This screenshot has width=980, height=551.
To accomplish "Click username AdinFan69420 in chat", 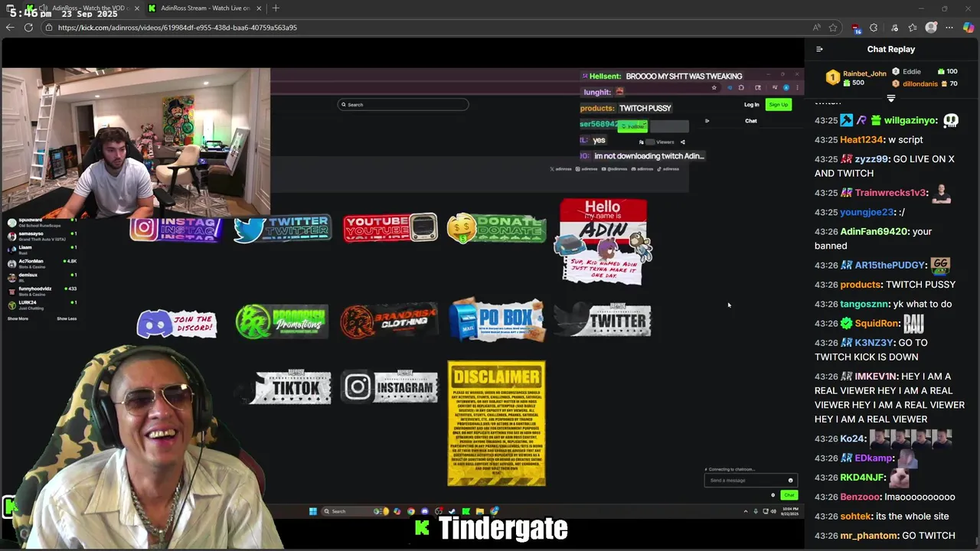I will tap(874, 232).
